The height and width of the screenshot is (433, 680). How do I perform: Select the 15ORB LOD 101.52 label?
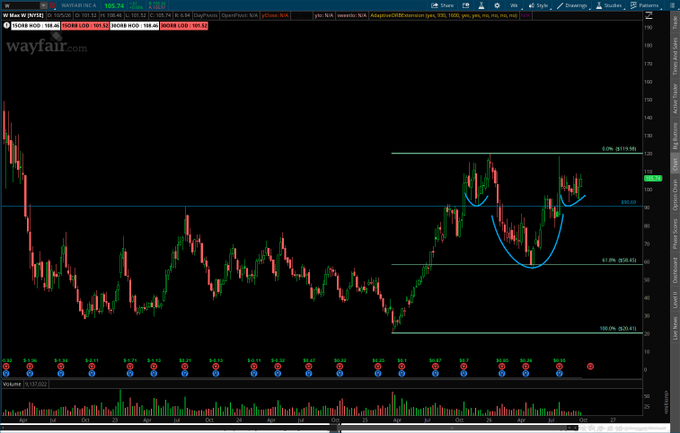85,26
